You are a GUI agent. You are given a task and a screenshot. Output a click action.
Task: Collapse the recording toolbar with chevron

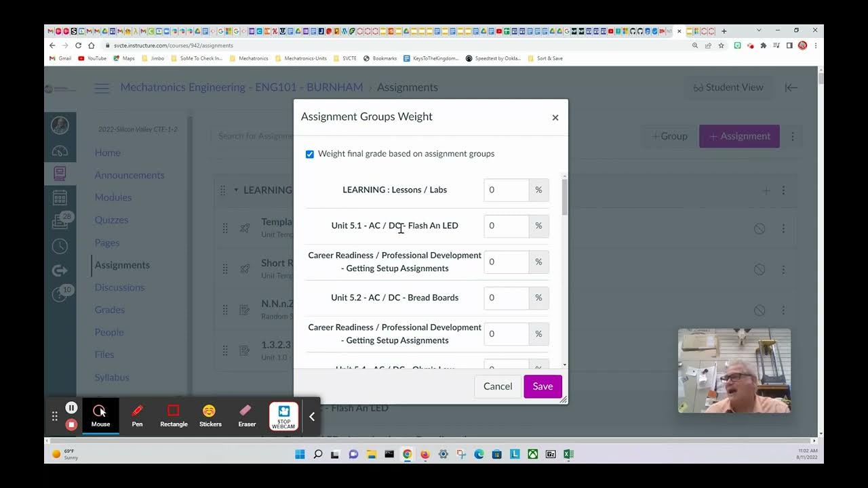[312, 417]
